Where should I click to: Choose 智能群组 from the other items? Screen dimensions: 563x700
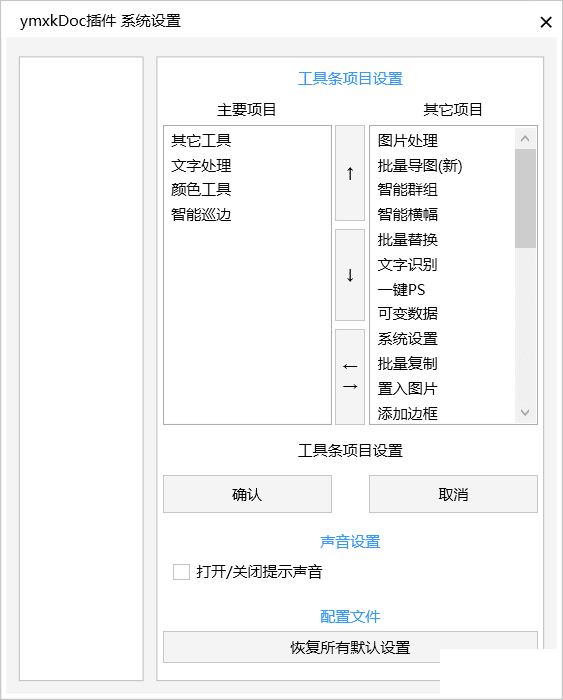[x=408, y=190]
